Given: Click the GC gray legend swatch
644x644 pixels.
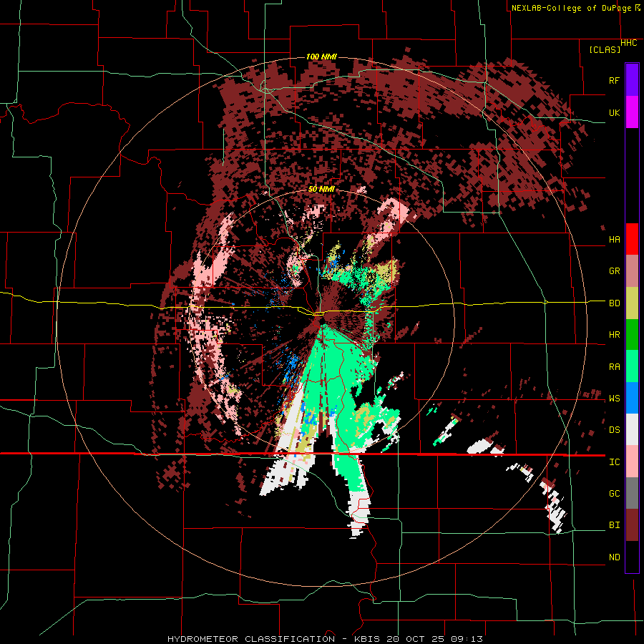Looking at the screenshot, I should point(632,493).
